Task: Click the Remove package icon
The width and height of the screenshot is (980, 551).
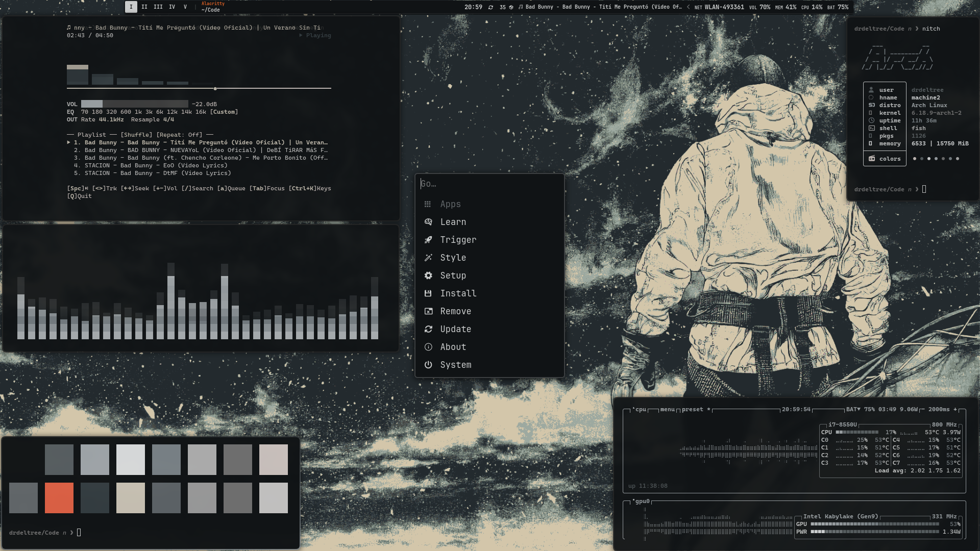Action: click(x=428, y=311)
